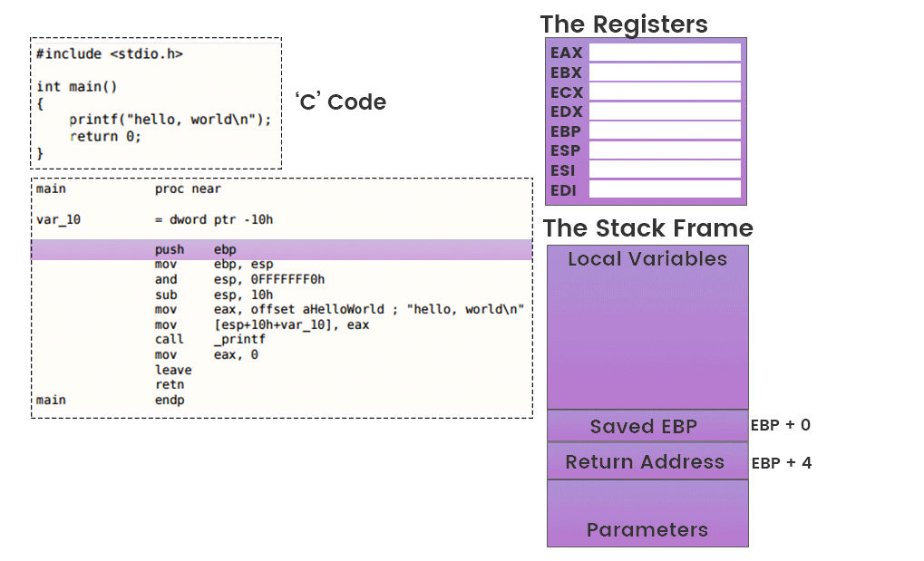Select the EDX register value box
Image resolution: width=924 pixels, height=561 pixels.
[x=664, y=111]
